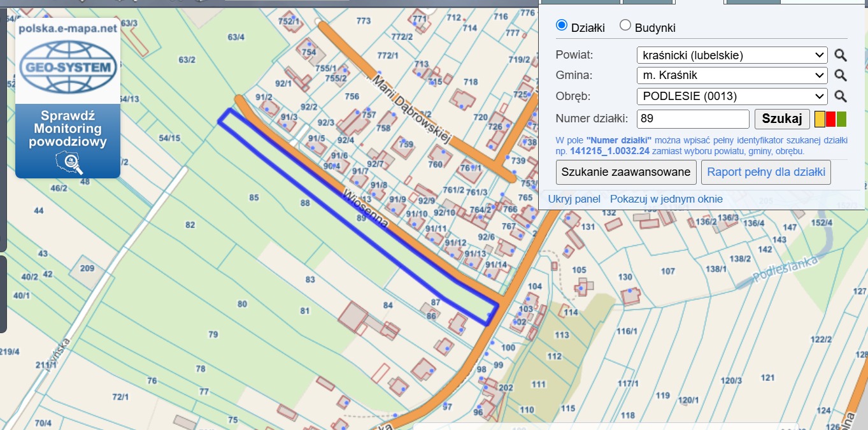Open Szukanie zaawansowane advanced search
Image resolution: width=868 pixels, height=430 pixels.
(626, 172)
